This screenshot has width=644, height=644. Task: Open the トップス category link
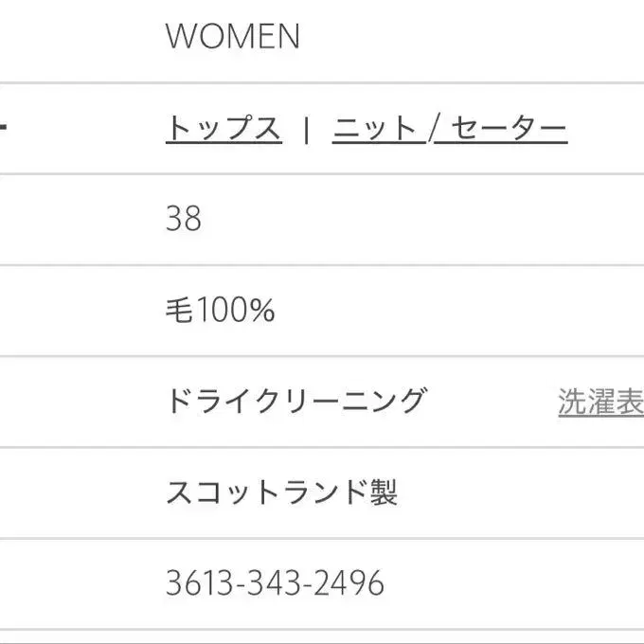click(x=224, y=128)
